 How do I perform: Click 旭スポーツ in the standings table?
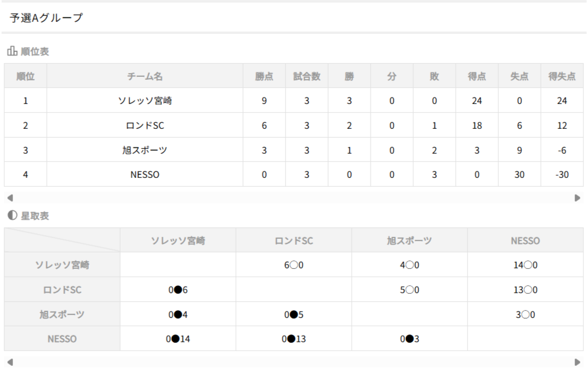145,150
